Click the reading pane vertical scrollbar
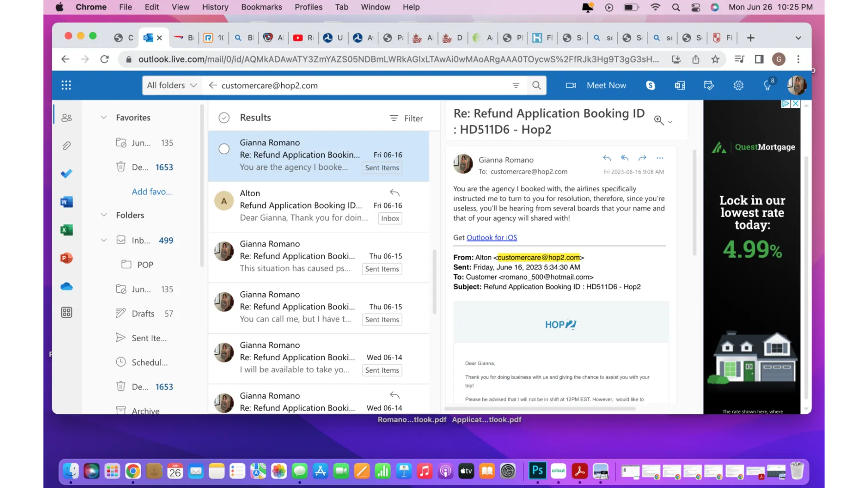 click(x=694, y=203)
